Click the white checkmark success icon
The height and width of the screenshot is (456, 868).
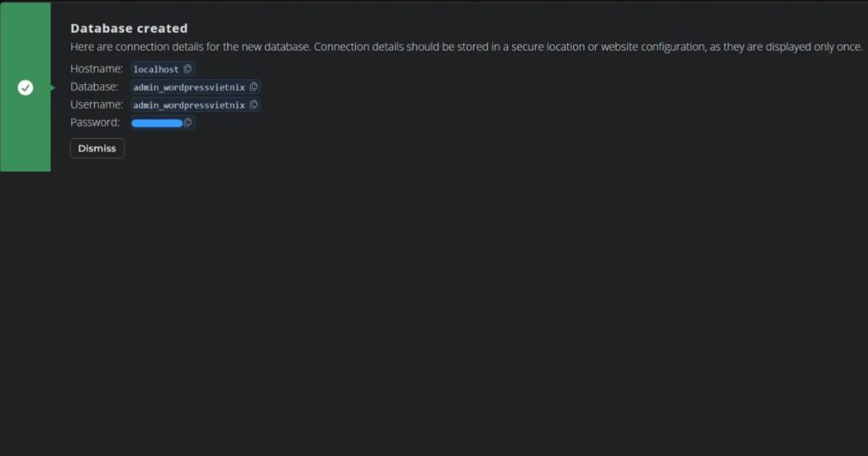point(25,87)
